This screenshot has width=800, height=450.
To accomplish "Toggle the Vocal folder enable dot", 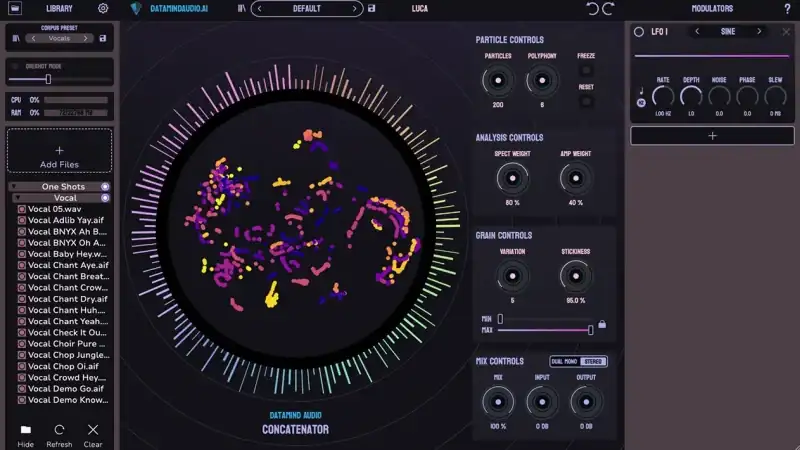I will [105, 198].
